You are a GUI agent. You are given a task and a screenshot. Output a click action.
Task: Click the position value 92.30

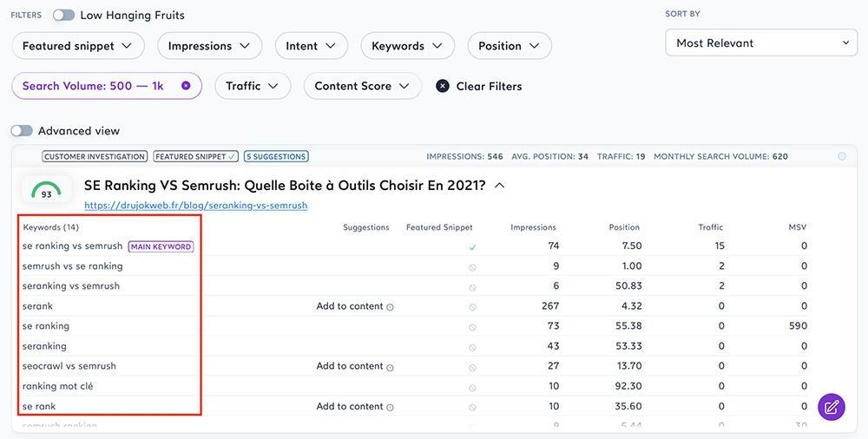628,386
